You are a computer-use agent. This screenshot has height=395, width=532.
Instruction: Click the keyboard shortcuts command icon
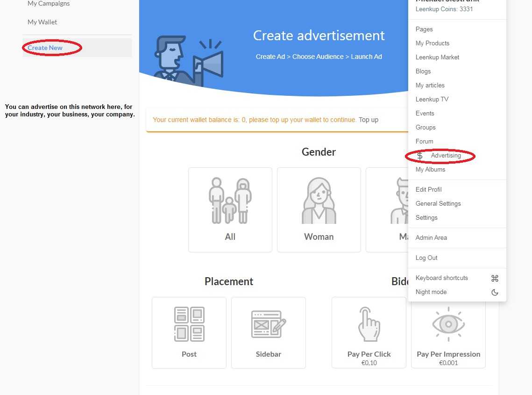click(495, 279)
